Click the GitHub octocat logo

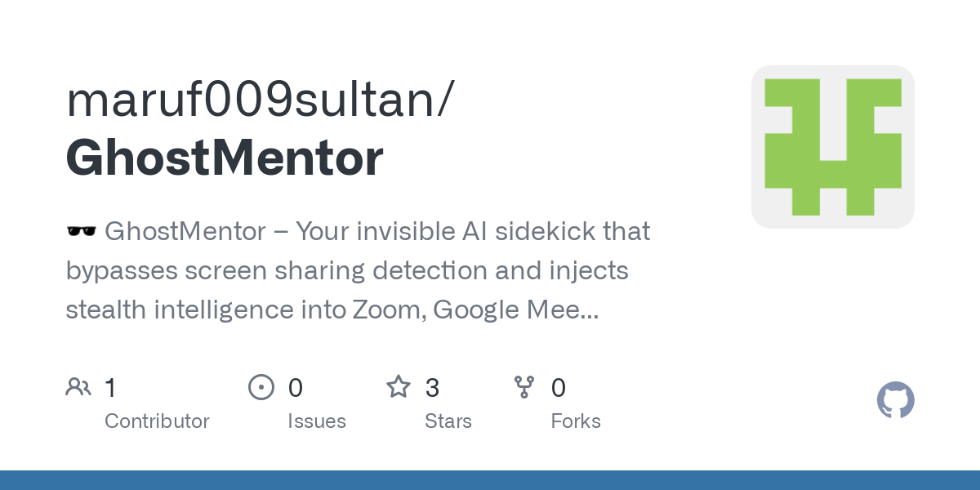tap(896, 400)
